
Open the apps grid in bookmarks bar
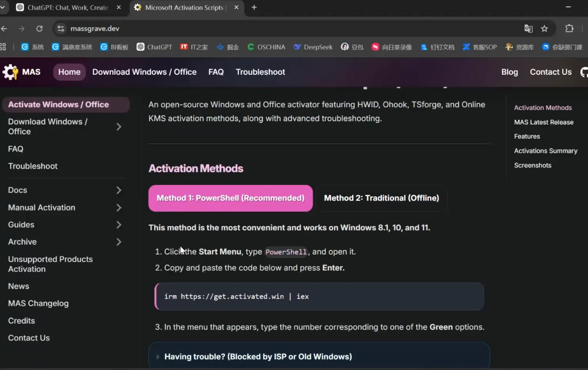pos(3,47)
